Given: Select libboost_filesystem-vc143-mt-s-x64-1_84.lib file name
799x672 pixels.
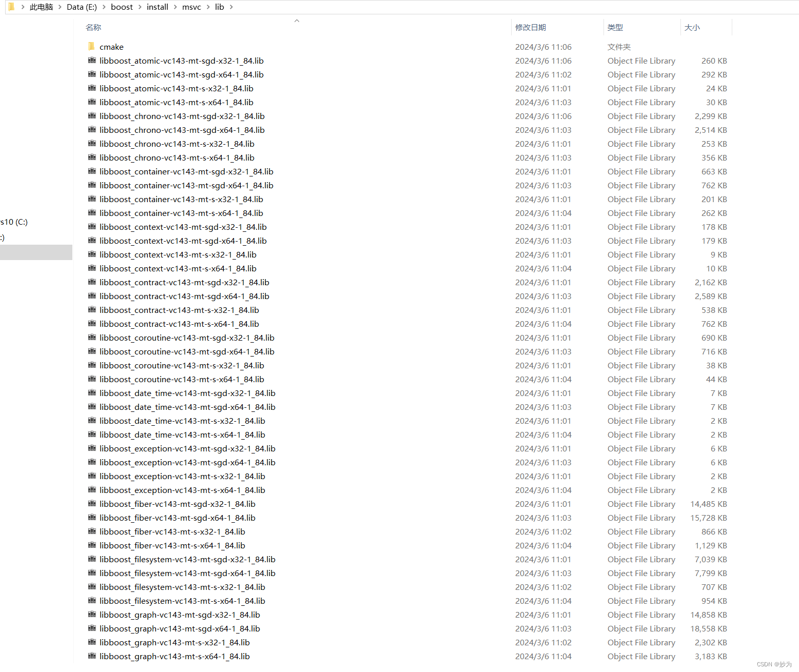Looking at the screenshot, I should (182, 601).
